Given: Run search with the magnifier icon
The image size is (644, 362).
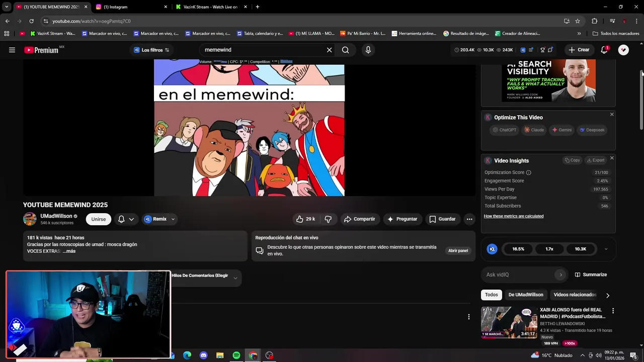Looking at the screenshot, I should [x=345, y=50].
